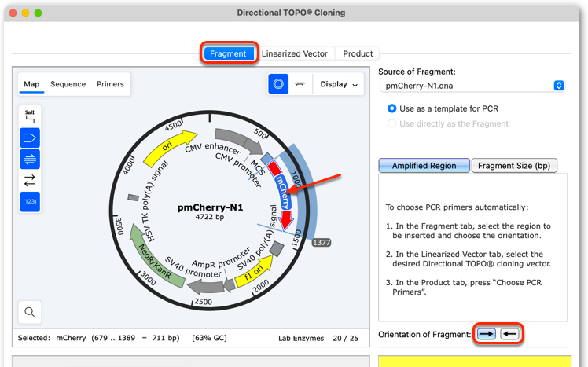Show enzymes with the SalI toolbar icon
The image size is (588, 367).
(30, 116)
